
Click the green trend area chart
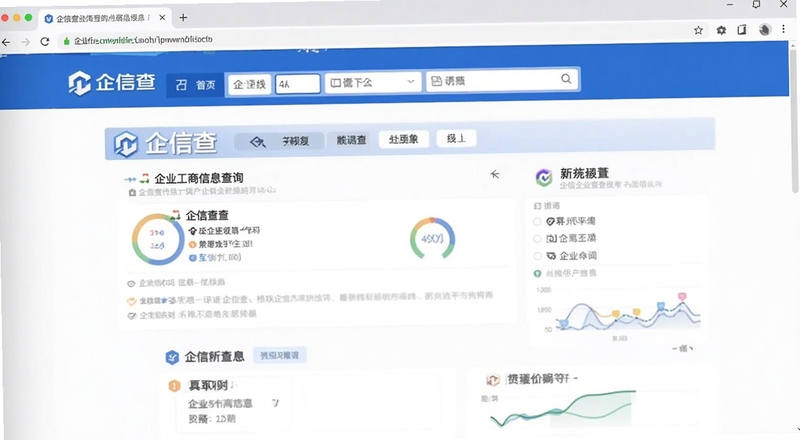pyautogui.click(x=561, y=409)
